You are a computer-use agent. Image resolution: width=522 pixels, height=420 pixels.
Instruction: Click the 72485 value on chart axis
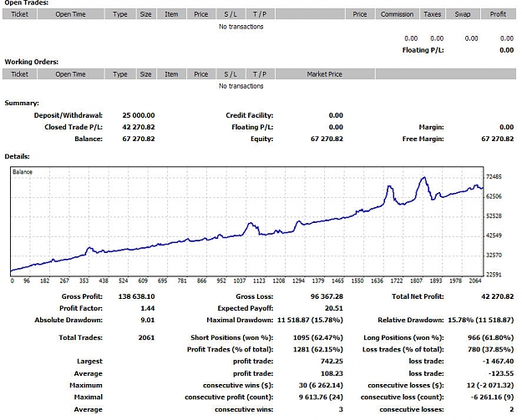[x=494, y=177]
